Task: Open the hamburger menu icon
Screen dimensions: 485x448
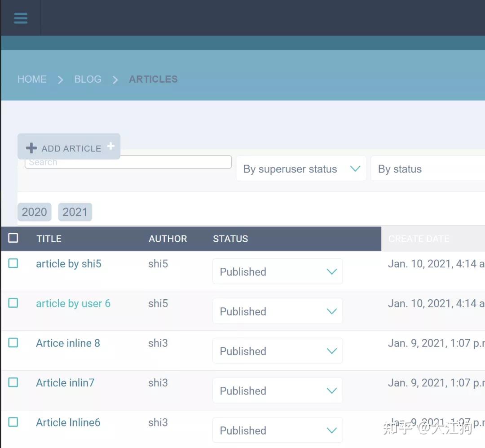Action: (x=21, y=18)
